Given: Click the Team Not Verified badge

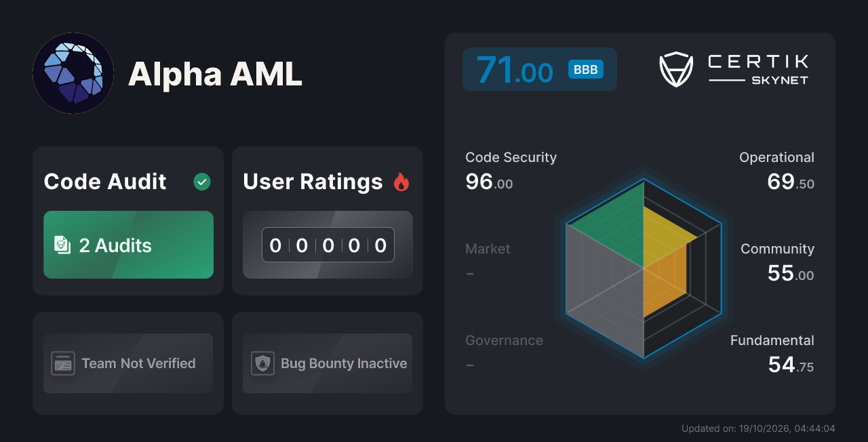Looking at the screenshot, I should 128,363.
